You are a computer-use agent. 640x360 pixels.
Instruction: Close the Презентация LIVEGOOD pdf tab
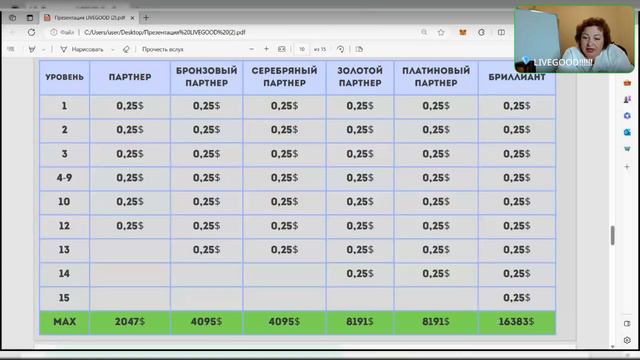tap(132, 18)
